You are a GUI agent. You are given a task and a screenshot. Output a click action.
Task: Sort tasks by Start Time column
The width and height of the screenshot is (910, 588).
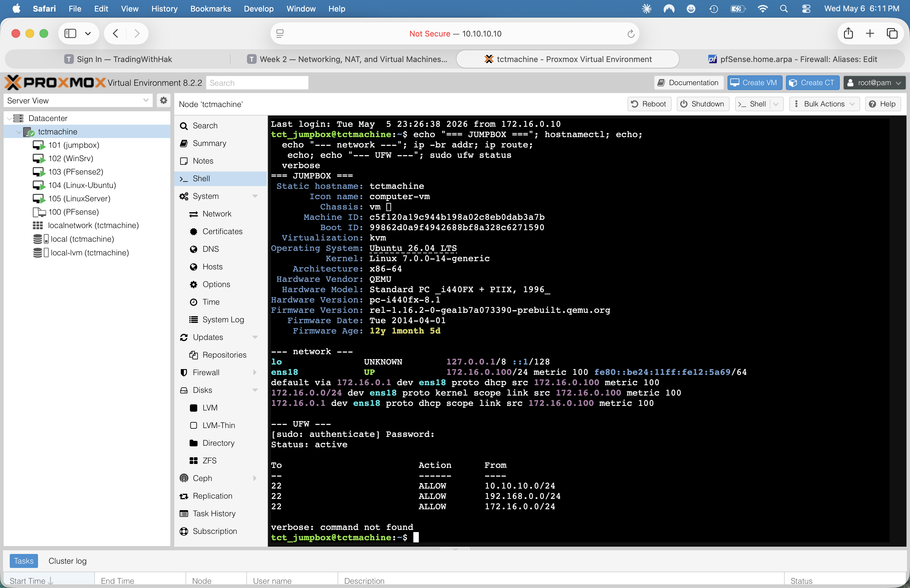(x=49, y=581)
